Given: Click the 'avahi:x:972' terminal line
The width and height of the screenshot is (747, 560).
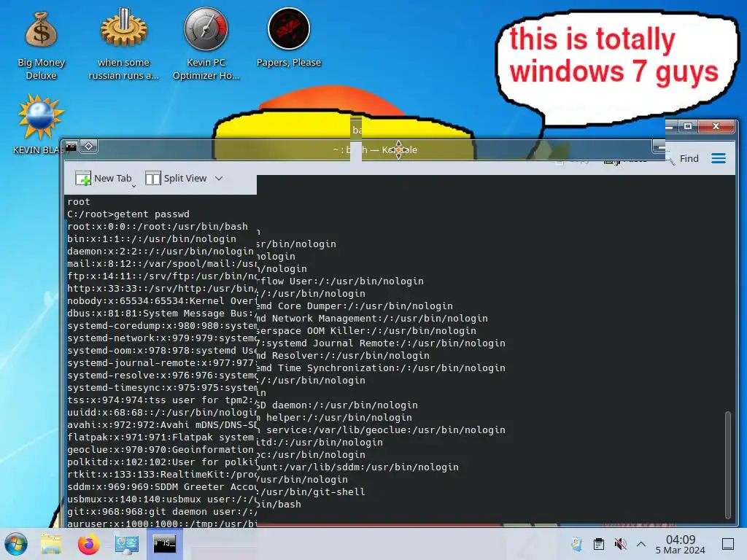Looking at the screenshot, I should (x=161, y=425).
